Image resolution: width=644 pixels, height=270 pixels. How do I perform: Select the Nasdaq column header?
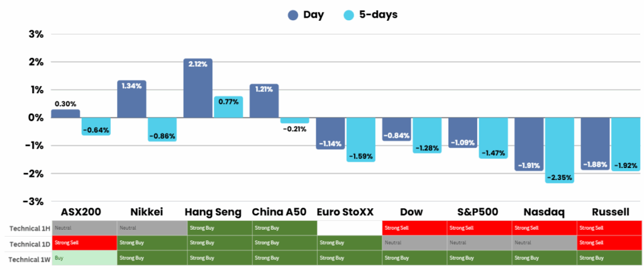coord(543,212)
